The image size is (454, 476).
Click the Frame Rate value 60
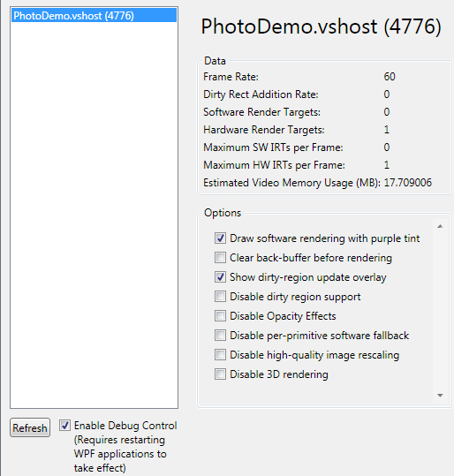(390, 77)
